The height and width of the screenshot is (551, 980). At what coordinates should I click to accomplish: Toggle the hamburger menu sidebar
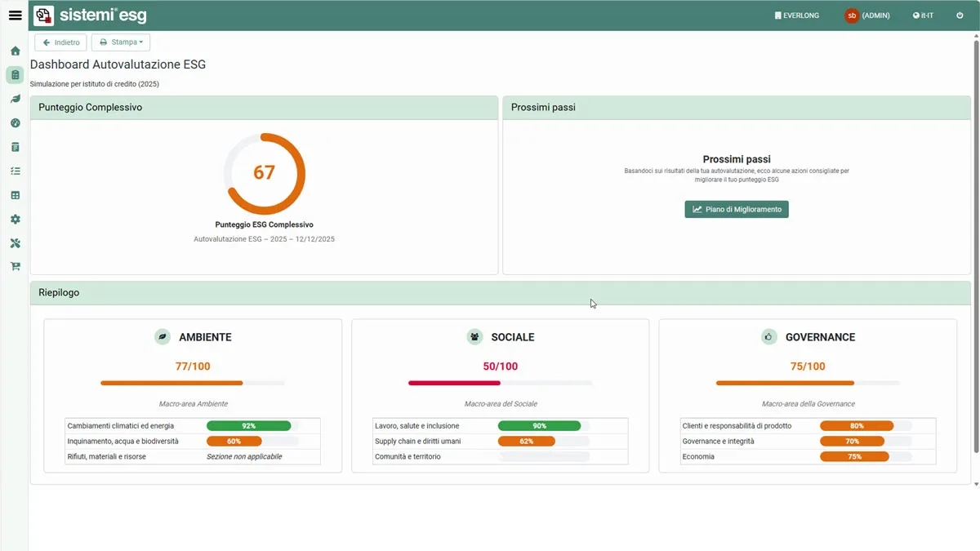pyautogui.click(x=15, y=16)
